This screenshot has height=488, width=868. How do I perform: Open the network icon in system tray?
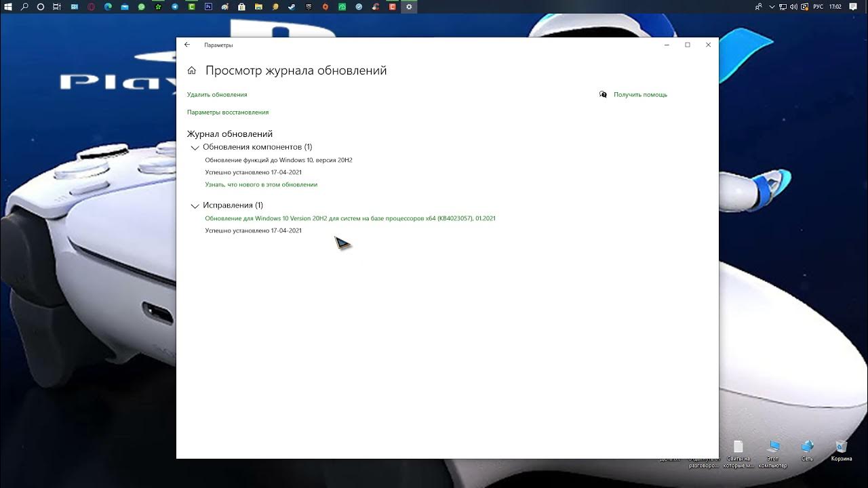click(x=783, y=7)
